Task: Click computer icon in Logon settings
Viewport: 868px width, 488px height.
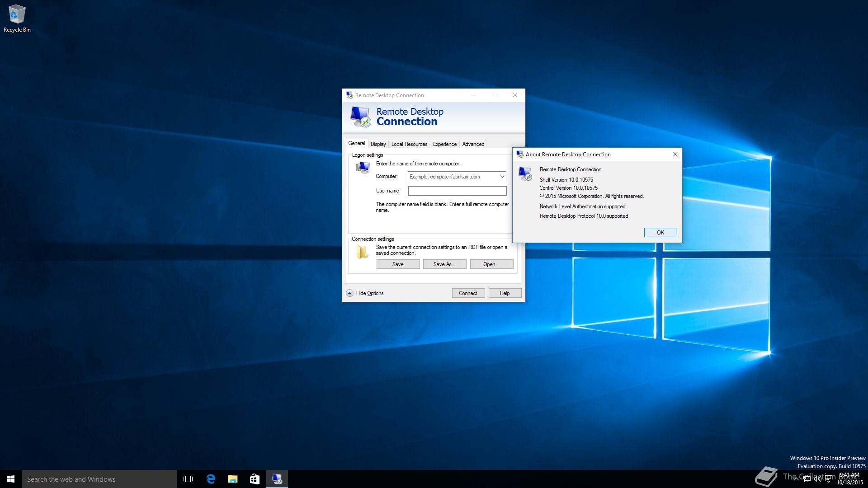Action: pos(363,168)
